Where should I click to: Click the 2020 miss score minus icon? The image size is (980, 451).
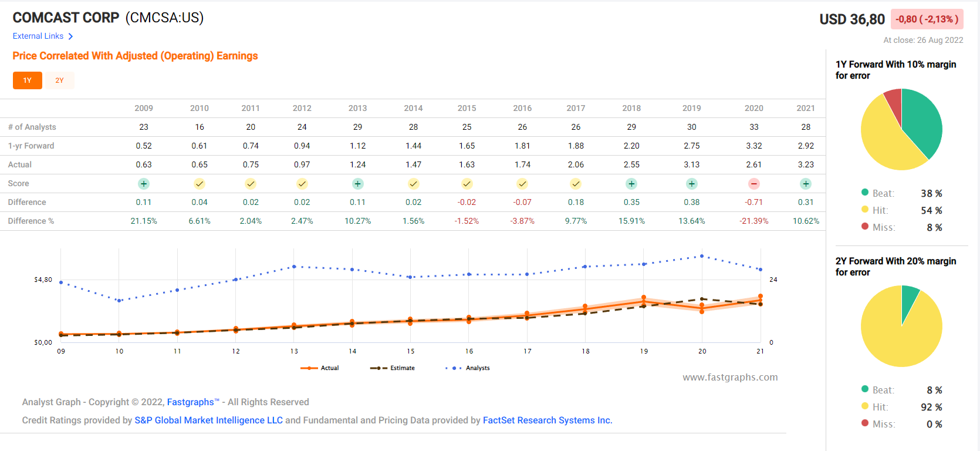tap(754, 184)
